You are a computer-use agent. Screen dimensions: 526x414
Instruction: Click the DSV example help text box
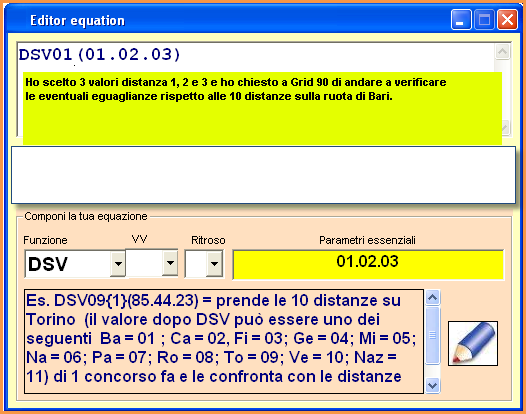[224, 342]
